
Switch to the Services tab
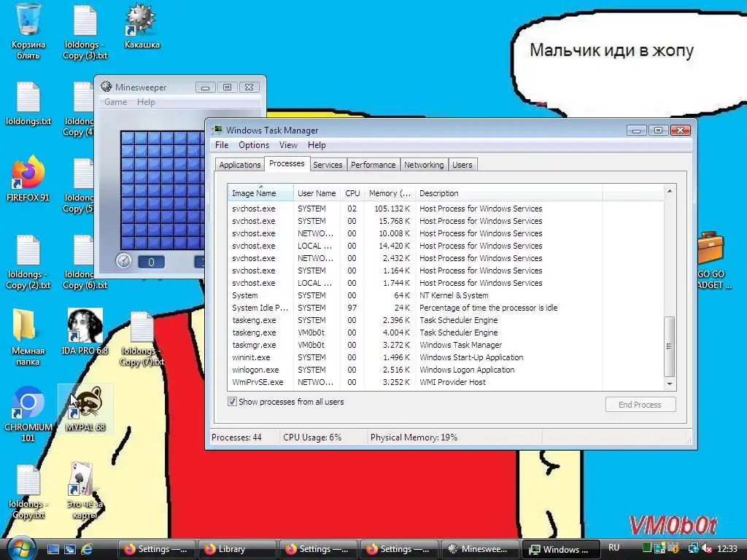[x=328, y=164]
